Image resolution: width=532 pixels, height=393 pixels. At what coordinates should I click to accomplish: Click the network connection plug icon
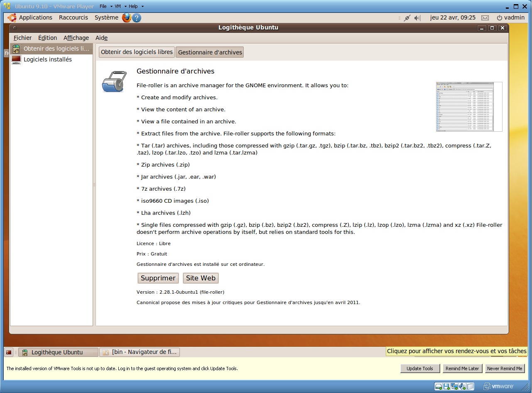[407, 18]
